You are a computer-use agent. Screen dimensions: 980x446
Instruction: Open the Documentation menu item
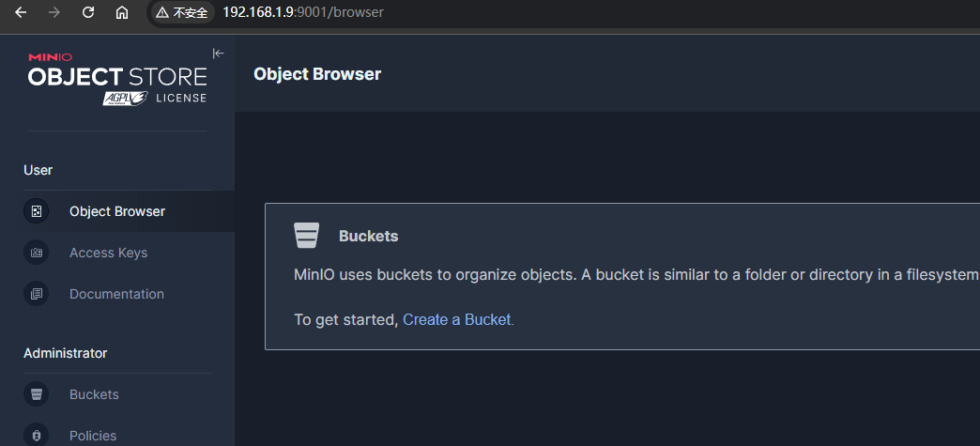click(116, 294)
